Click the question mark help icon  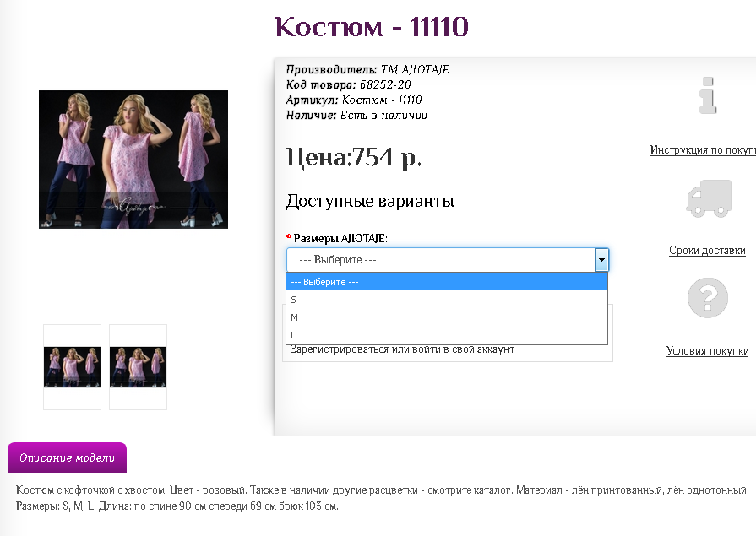(708, 298)
